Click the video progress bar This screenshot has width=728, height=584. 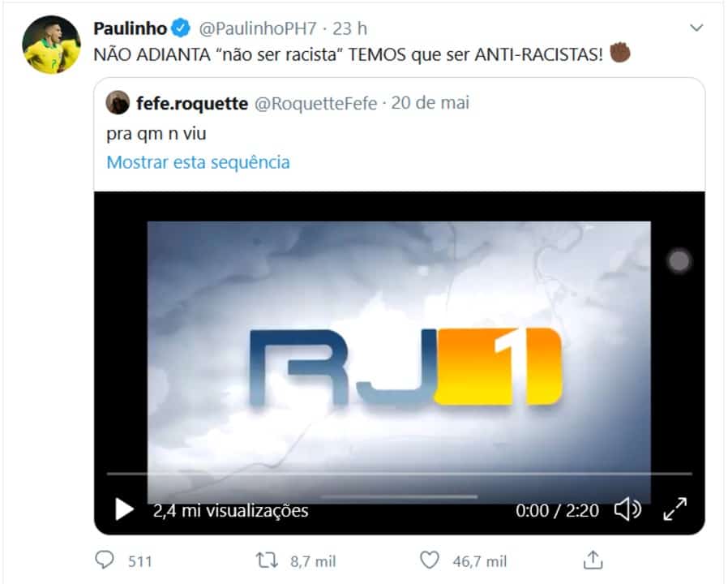pos(400,474)
